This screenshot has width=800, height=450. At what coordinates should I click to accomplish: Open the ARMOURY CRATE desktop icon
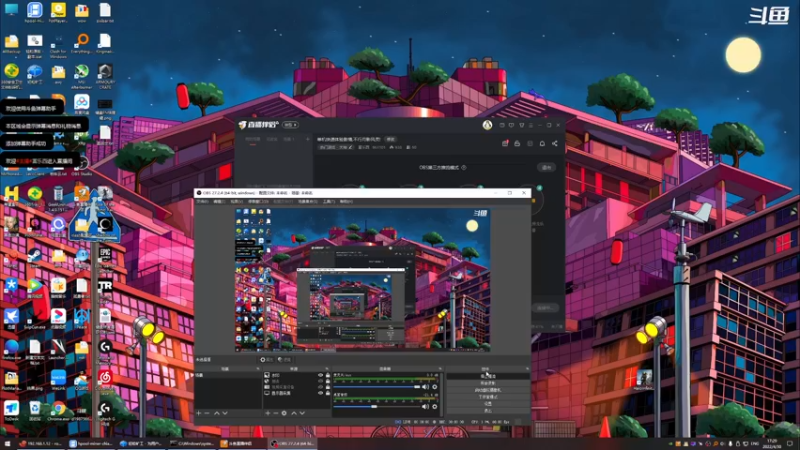tap(105, 77)
